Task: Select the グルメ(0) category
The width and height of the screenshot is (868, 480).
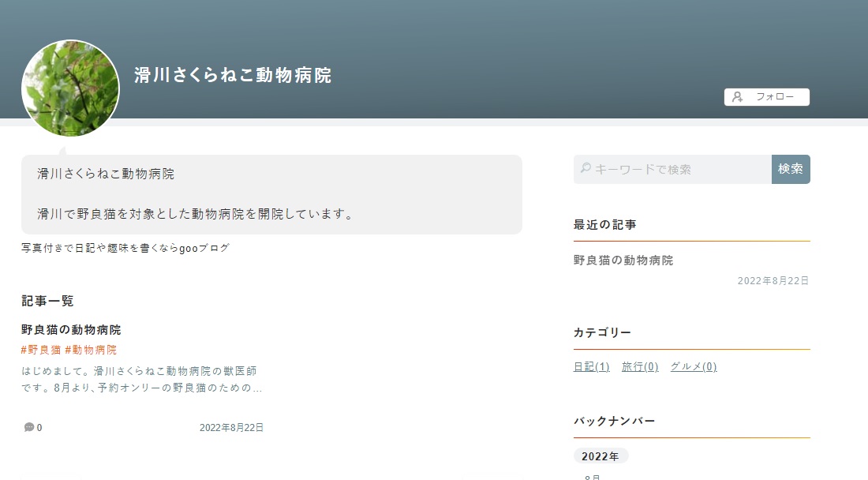Action: coord(692,366)
